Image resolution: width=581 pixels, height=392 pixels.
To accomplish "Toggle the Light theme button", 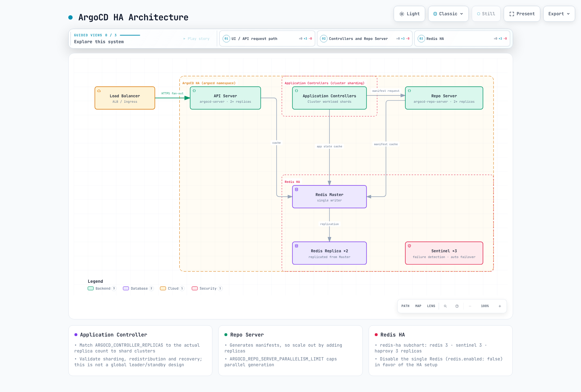I will tap(409, 14).
